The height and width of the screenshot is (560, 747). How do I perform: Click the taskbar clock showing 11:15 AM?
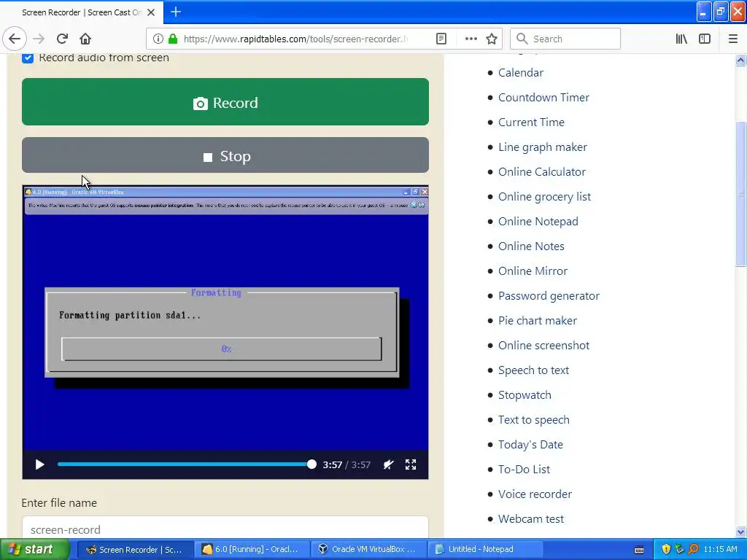click(x=720, y=549)
